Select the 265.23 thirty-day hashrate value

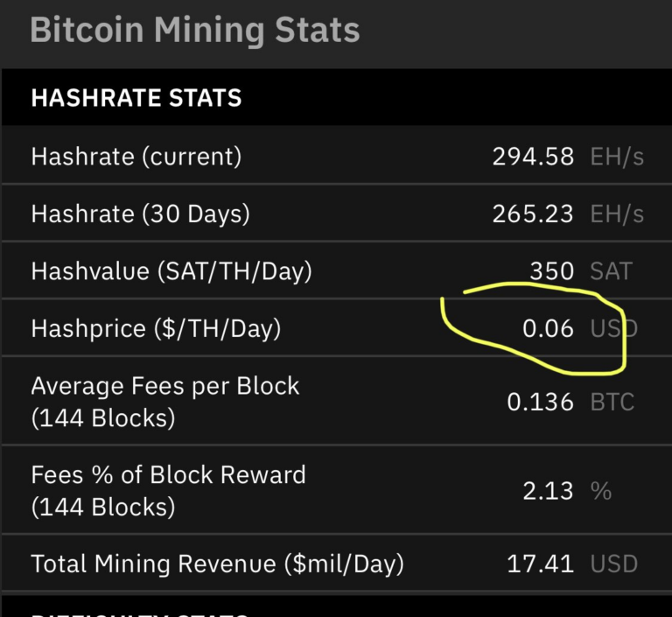pos(533,214)
